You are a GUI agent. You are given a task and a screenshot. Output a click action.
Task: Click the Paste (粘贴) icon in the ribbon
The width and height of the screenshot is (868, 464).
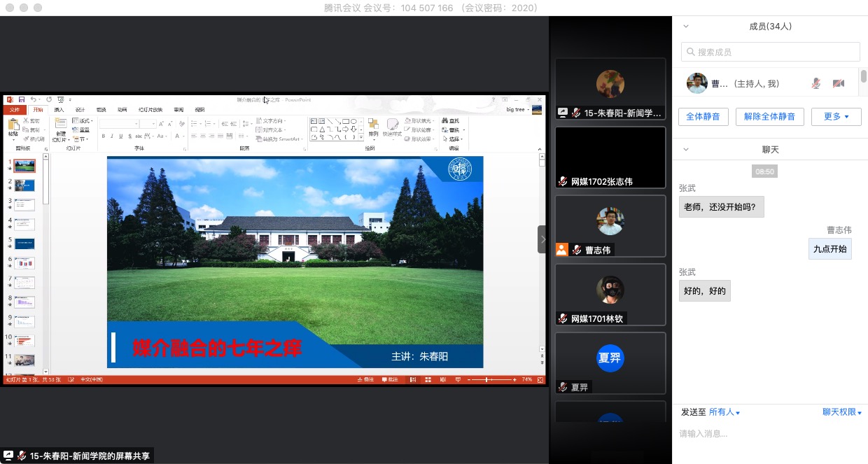coord(13,128)
